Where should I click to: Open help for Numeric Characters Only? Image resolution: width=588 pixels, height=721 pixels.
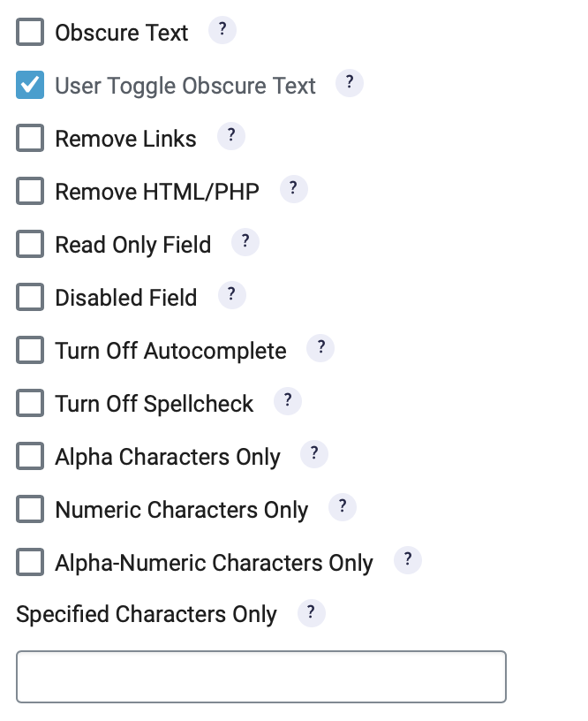pyautogui.click(x=343, y=506)
